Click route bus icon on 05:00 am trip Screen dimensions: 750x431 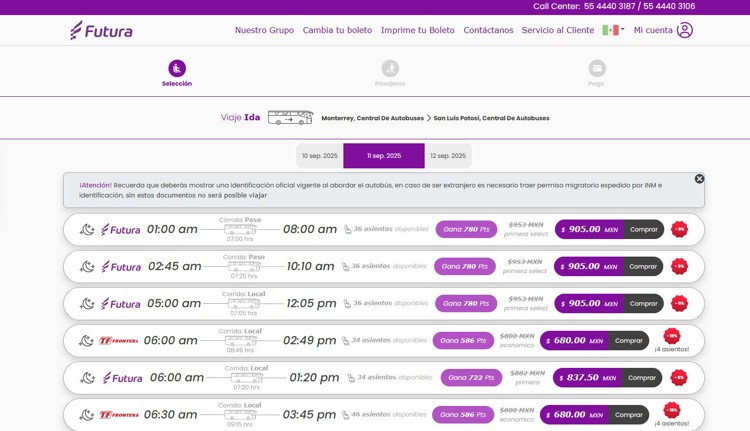click(x=244, y=304)
